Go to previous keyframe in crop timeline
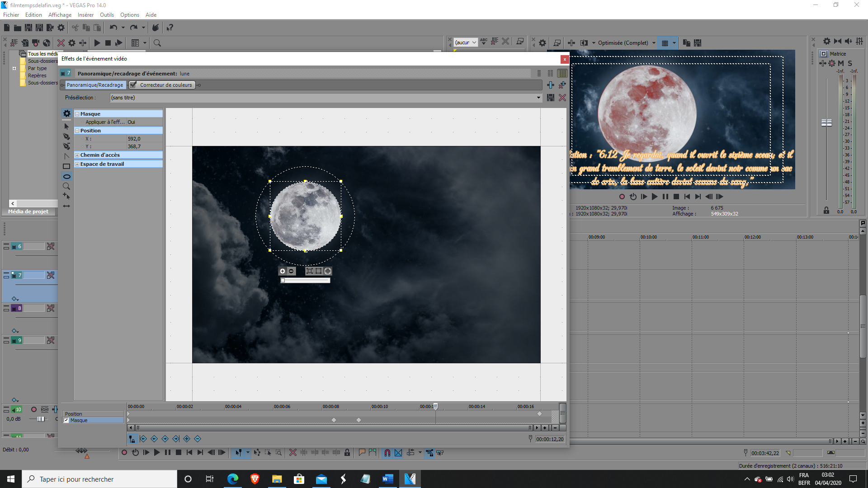868x488 pixels. pyautogui.click(x=154, y=439)
